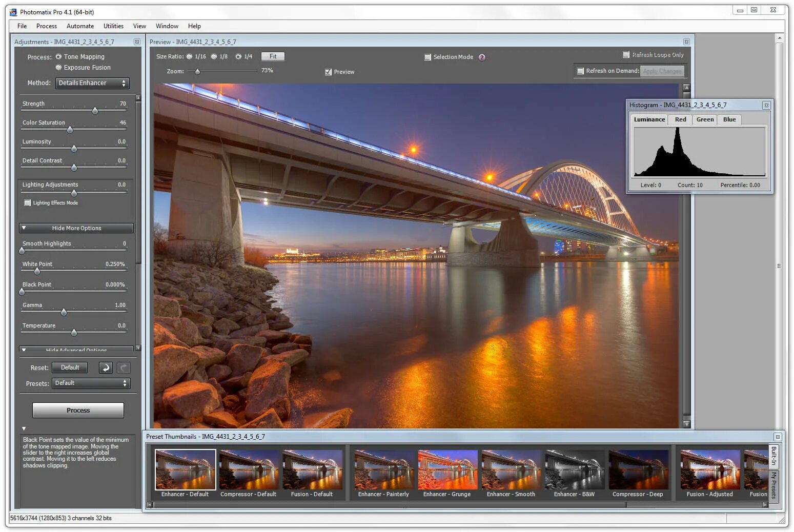Image resolution: width=794 pixels, height=532 pixels.
Task: Click the Zoom slider handle
Action: (197, 72)
